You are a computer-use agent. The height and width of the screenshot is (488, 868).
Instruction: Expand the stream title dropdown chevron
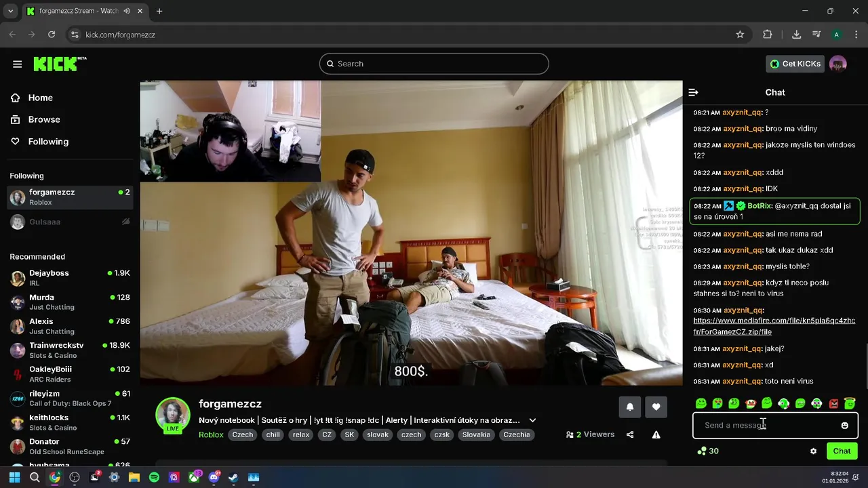point(532,420)
